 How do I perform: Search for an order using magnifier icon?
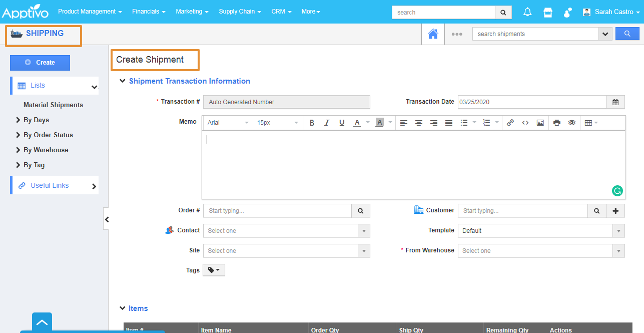(361, 211)
